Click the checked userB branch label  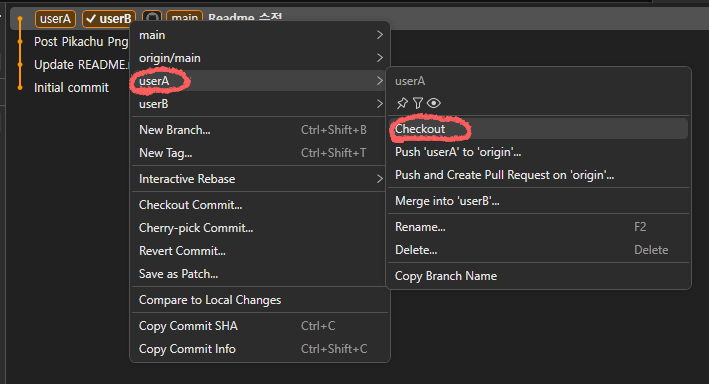[109, 19]
